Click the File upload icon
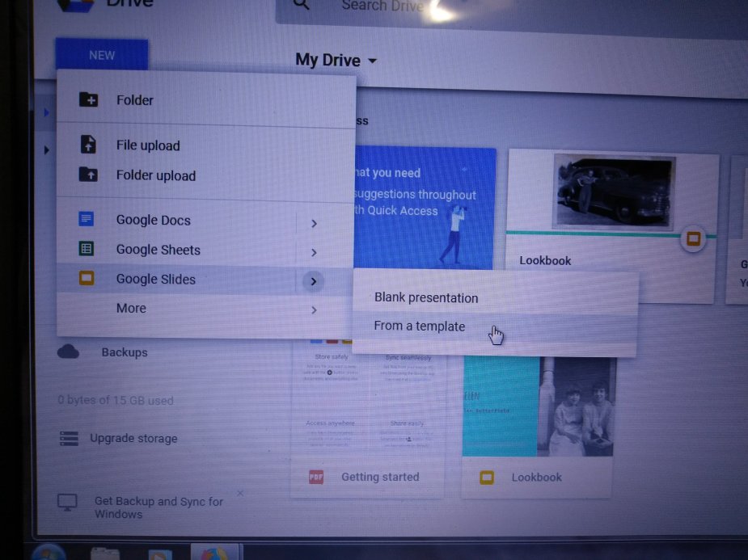This screenshot has width=748, height=560. tap(89, 145)
